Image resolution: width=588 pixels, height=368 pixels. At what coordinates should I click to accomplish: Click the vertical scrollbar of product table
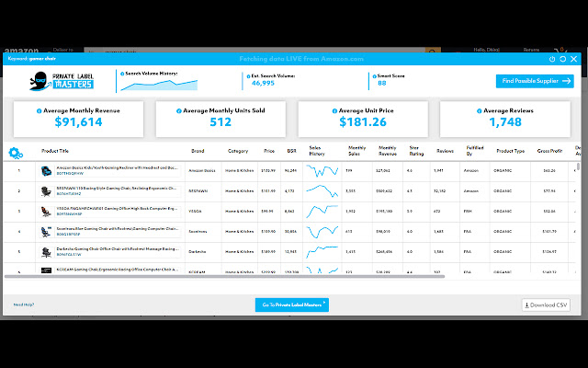coord(578,167)
